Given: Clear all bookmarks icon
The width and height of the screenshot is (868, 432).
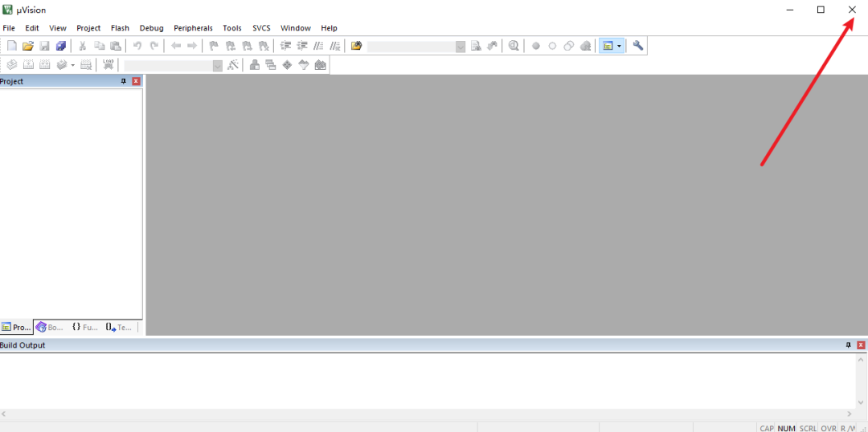Looking at the screenshot, I should coord(264,46).
